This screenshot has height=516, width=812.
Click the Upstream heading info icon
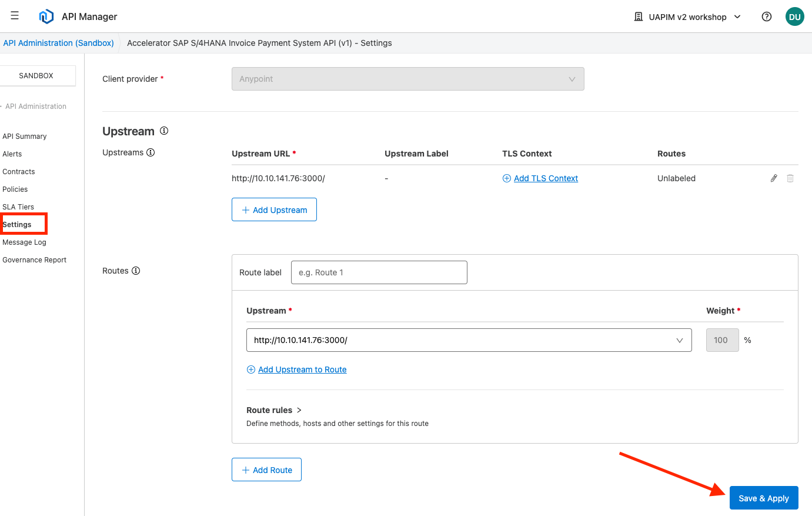[x=164, y=131]
